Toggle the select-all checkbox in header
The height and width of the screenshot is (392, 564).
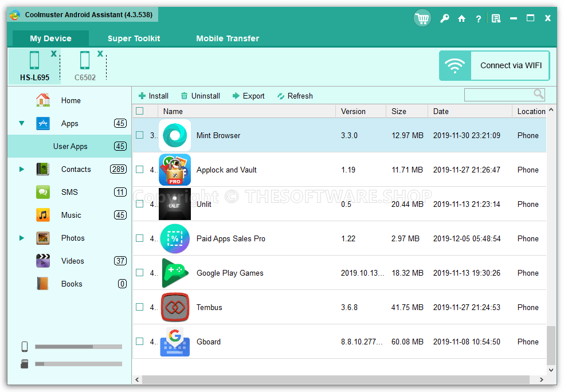pyautogui.click(x=139, y=111)
